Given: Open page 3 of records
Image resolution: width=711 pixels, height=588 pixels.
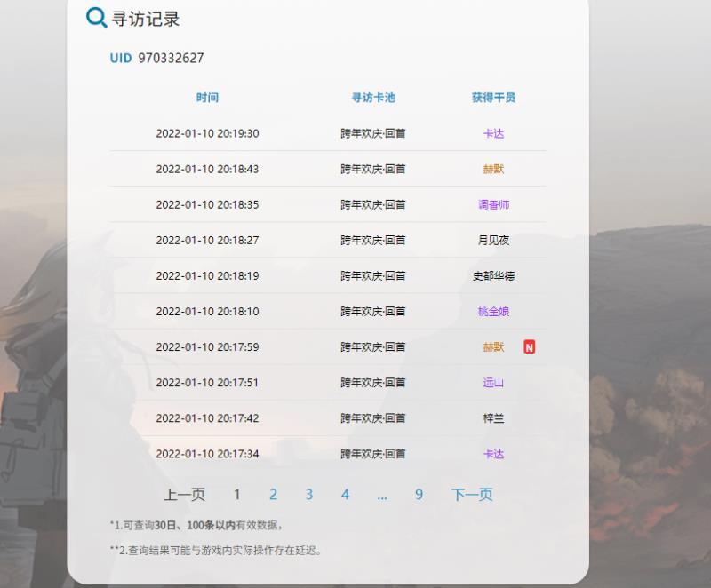Looking at the screenshot, I should (309, 494).
